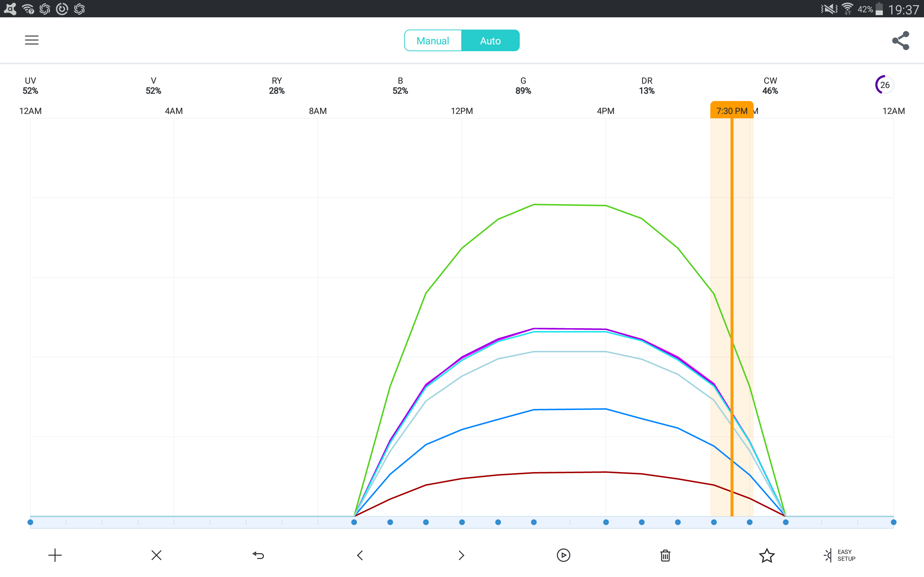This screenshot has width=924, height=577.
Task: Switch to Manual mode
Action: click(433, 40)
